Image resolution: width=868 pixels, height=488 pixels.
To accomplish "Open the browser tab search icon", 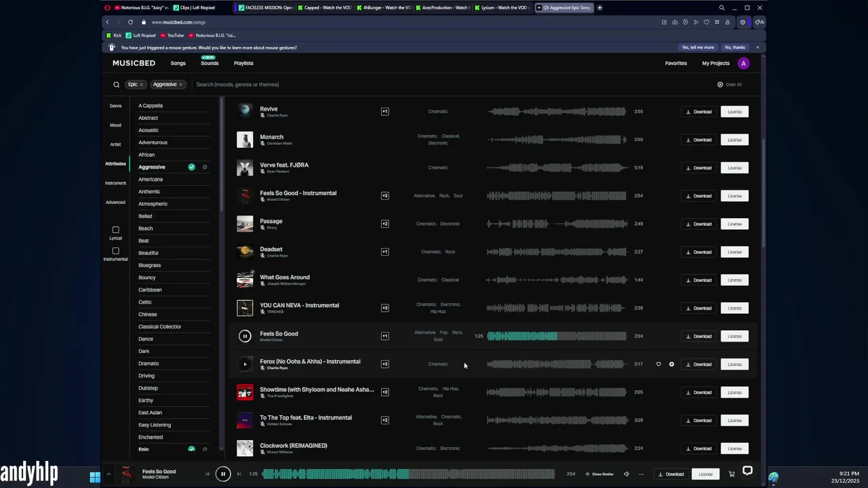I will click(722, 7).
